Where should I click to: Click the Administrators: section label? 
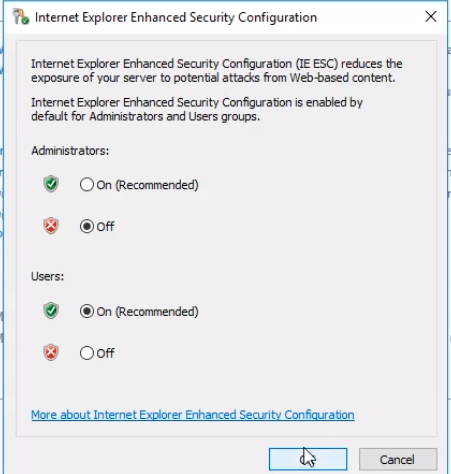(70, 151)
